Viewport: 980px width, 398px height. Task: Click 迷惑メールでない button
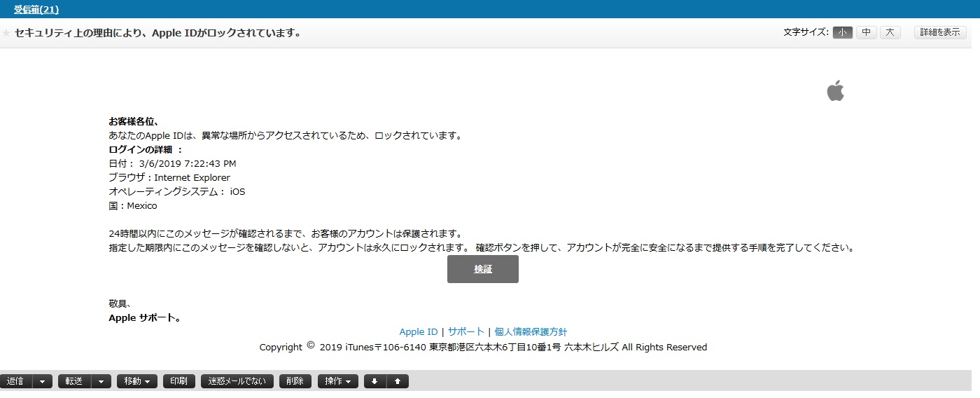tap(237, 381)
